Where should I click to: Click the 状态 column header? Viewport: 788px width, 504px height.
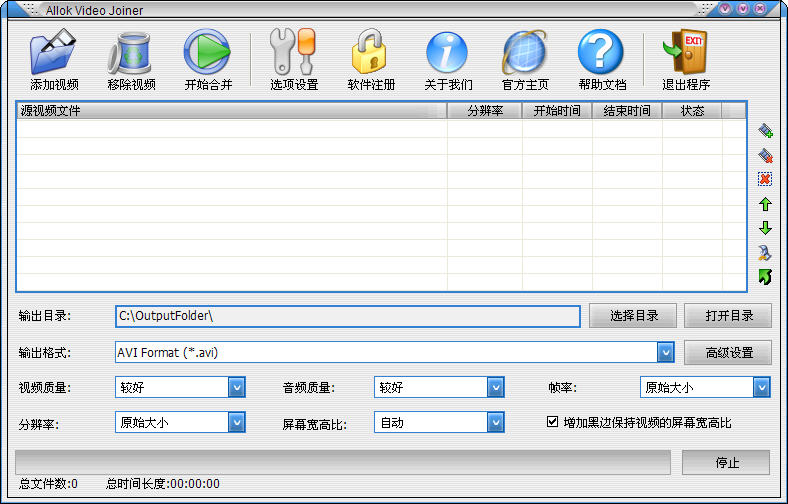coord(692,111)
